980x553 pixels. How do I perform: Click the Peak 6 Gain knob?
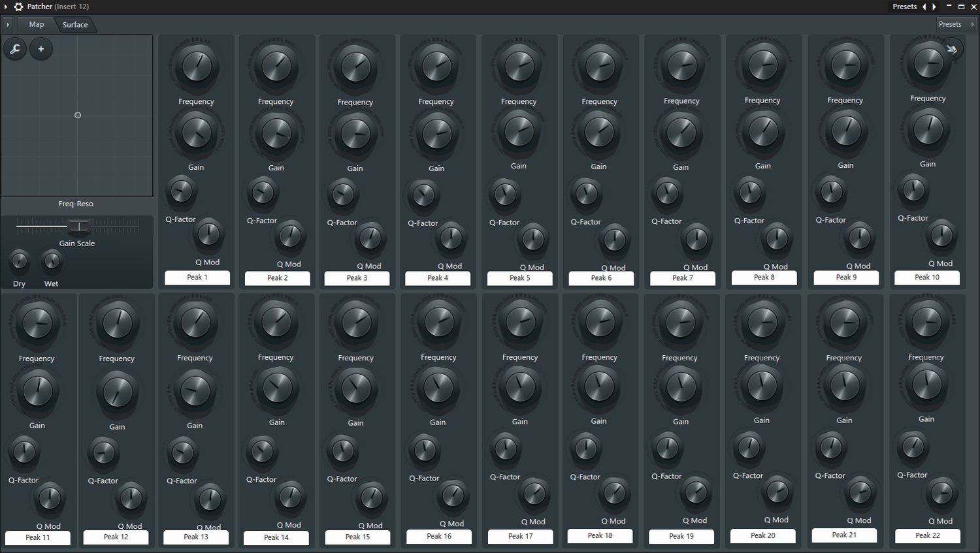599,133
